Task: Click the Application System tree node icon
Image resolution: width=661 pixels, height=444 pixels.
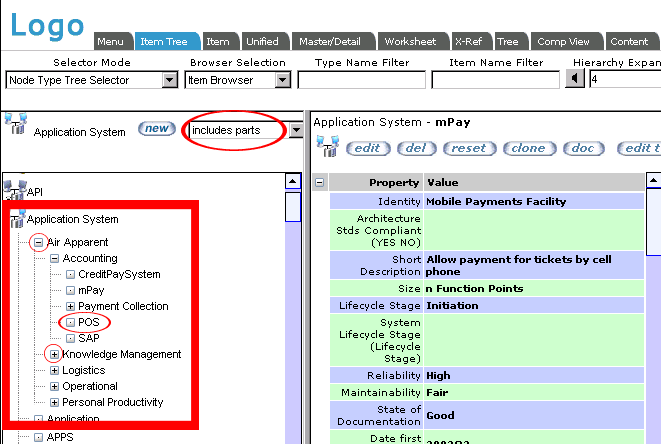Action: [x=16, y=219]
